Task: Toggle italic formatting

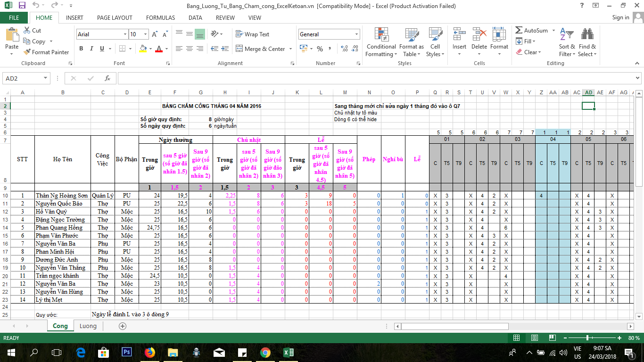Action: (x=91, y=49)
